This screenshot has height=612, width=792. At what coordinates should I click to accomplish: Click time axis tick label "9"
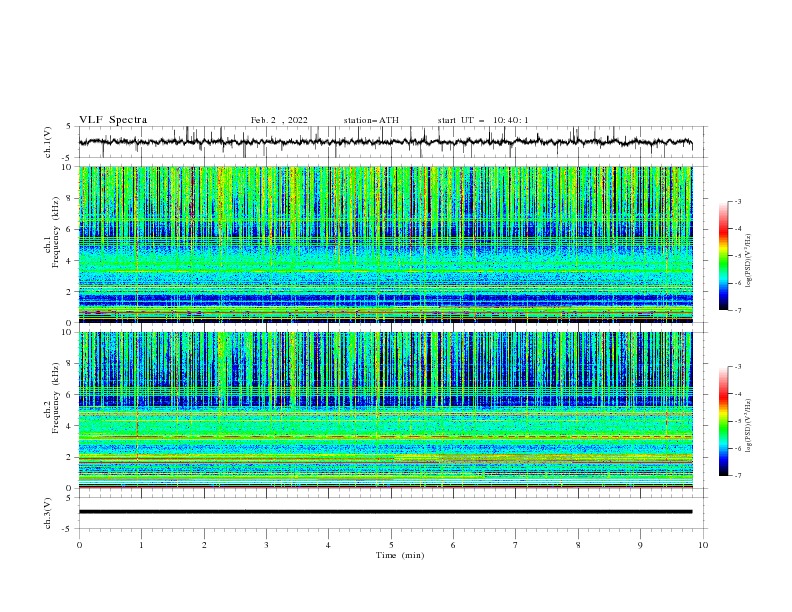pos(640,545)
